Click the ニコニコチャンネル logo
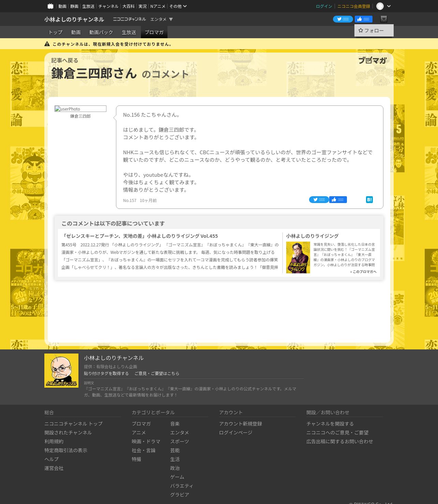The width and height of the screenshot is (438, 504). pyautogui.click(x=129, y=19)
